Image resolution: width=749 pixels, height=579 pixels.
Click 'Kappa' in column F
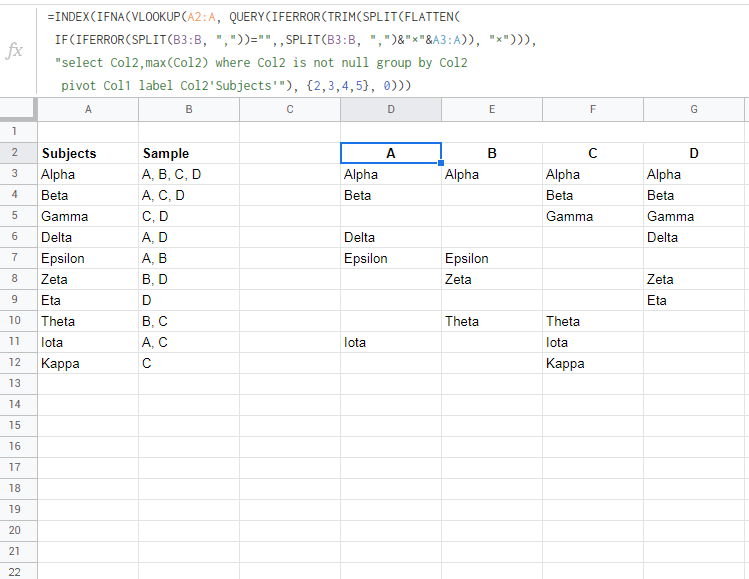pyautogui.click(x=593, y=363)
